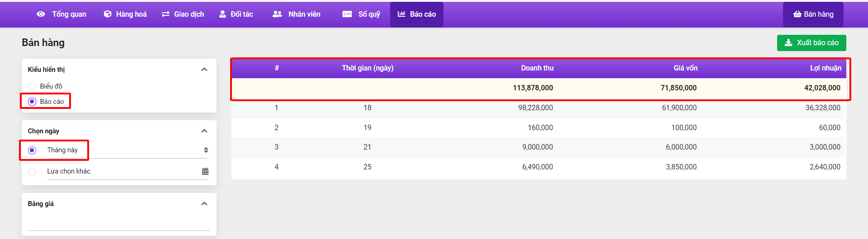This screenshot has height=239, width=868.
Task: Click day 19 cell in row 2
Action: (x=368, y=127)
